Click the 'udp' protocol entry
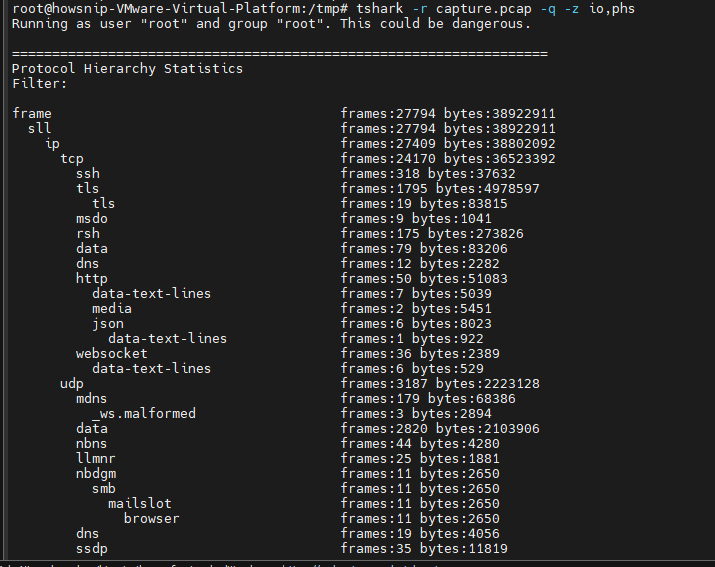 tap(72, 384)
